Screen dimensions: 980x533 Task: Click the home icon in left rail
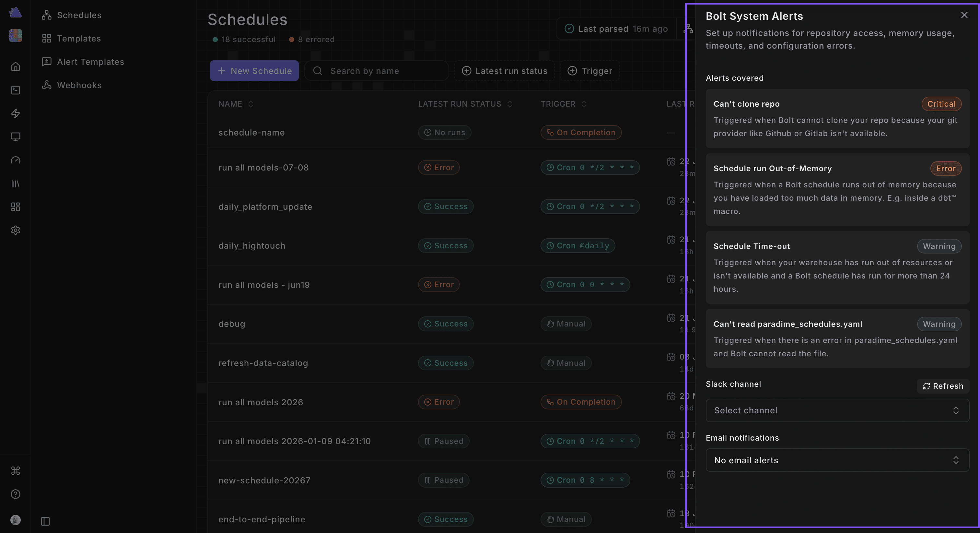(16, 67)
